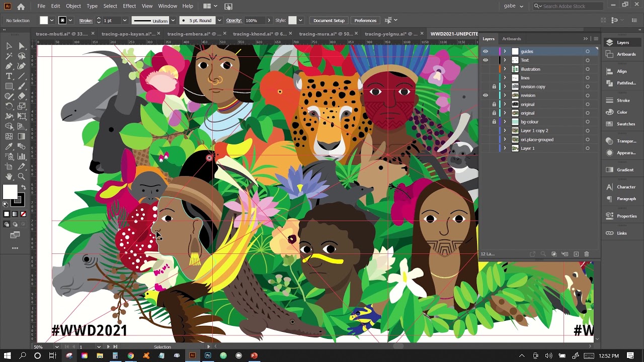Expand the Layer 1 copy 2 arrow
The width and height of the screenshot is (644, 362).
click(505, 131)
